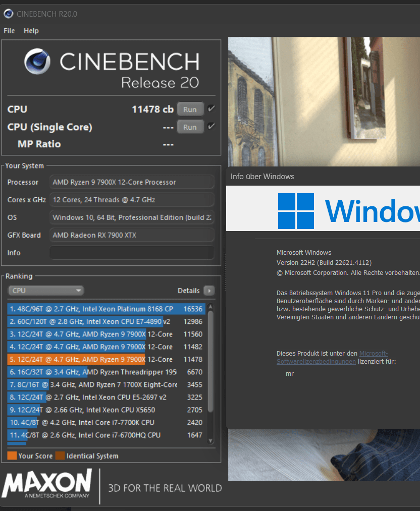Click the GFX Board field showing Radeon RX 7900 XTX
This screenshot has width=420, height=511.
pyautogui.click(x=132, y=235)
